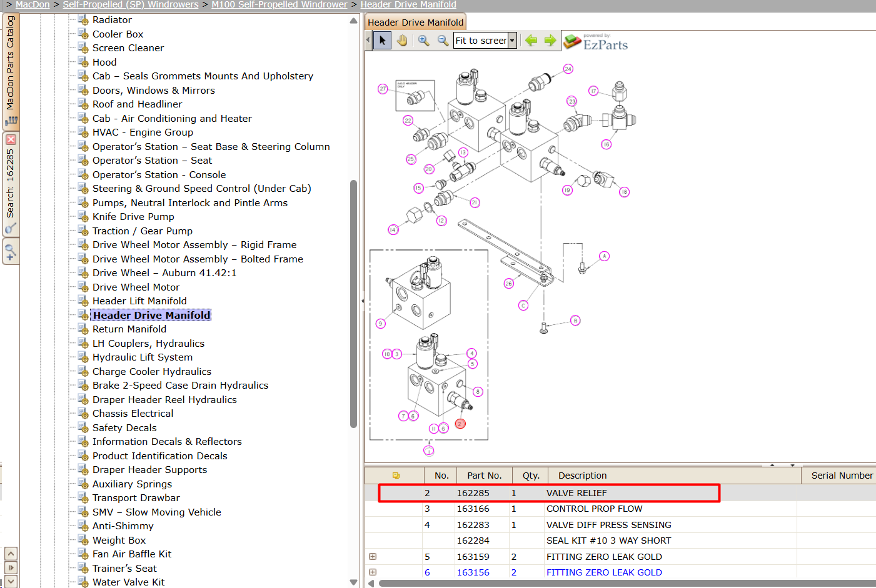Expand the row for item 6 fitting

373,572
